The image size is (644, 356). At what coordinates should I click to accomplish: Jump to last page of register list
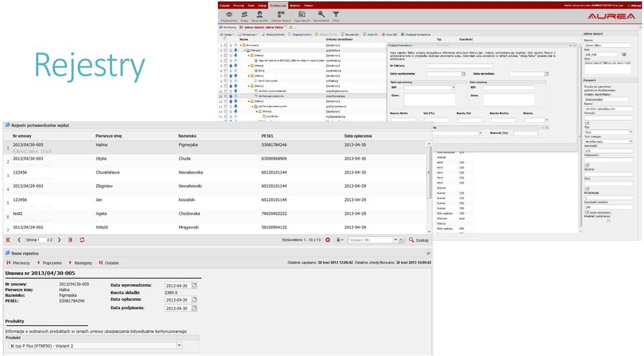coord(70,240)
